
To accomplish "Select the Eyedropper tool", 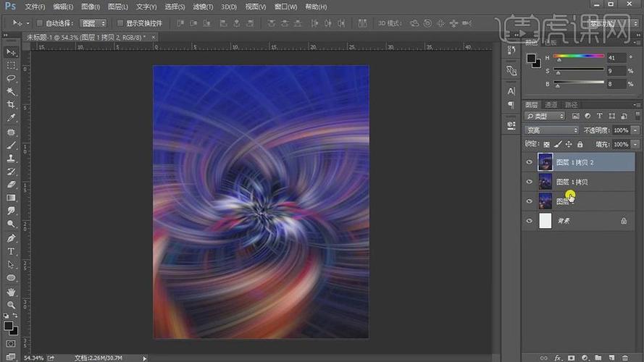I will click(x=11, y=118).
